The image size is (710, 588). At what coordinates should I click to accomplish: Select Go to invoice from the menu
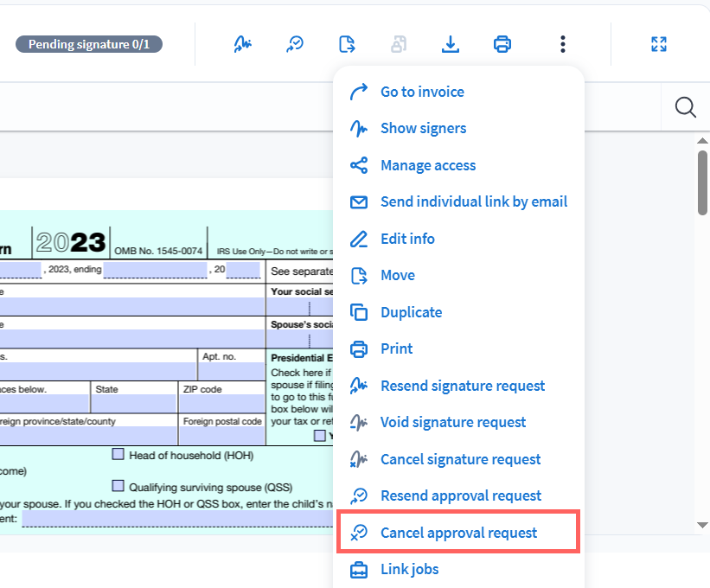(422, 92)
